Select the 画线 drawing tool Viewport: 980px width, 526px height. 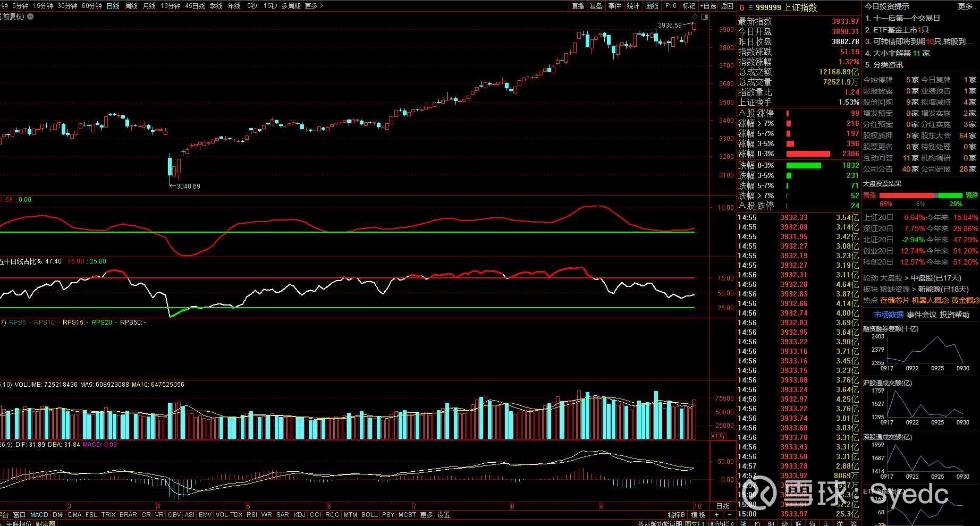652,6
